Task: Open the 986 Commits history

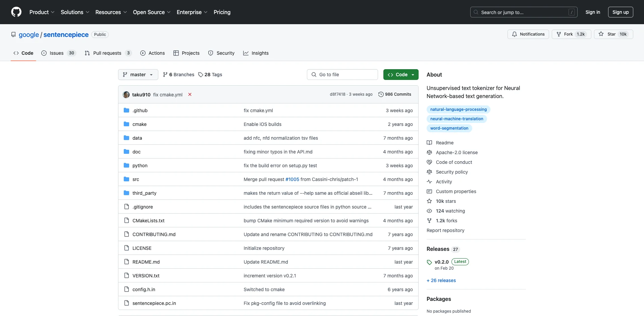Action: coord(394,94)
